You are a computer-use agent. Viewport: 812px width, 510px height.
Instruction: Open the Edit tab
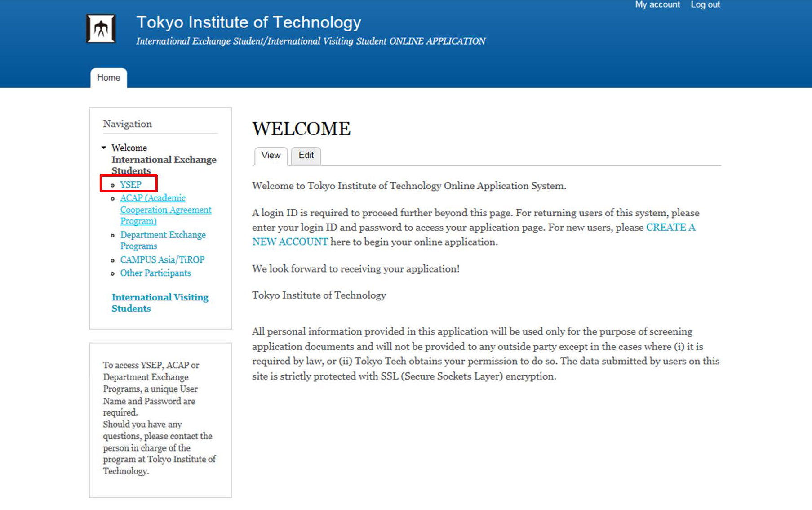click(306, 155)
